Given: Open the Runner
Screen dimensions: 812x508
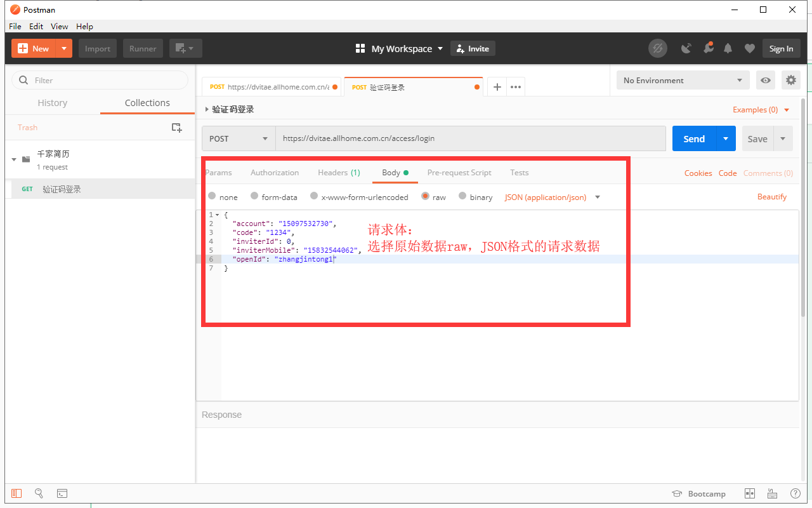Looking at the screenshot, I should (x=143, y=48).
